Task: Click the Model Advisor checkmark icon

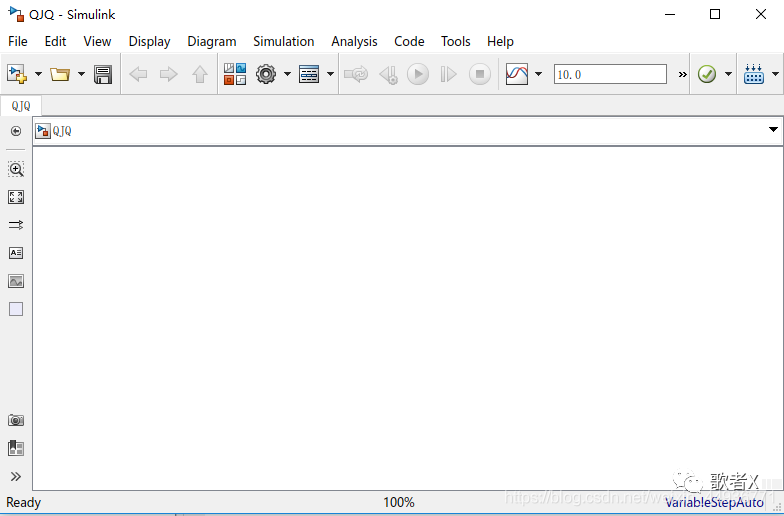Action: point(706,74)
